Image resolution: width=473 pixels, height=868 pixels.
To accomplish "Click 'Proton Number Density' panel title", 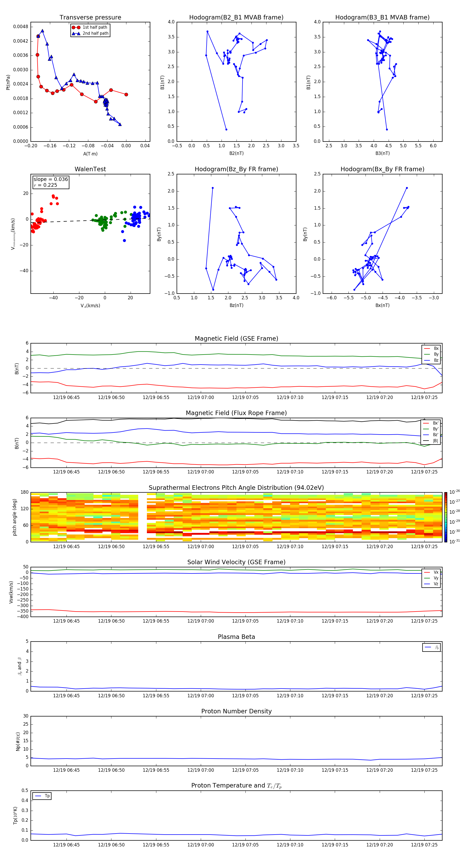I will coord(236,711).
